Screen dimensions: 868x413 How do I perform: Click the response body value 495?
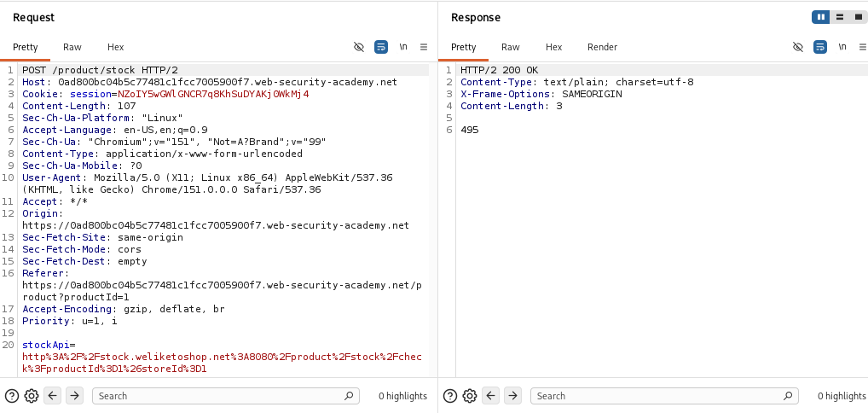click(470, 130)
